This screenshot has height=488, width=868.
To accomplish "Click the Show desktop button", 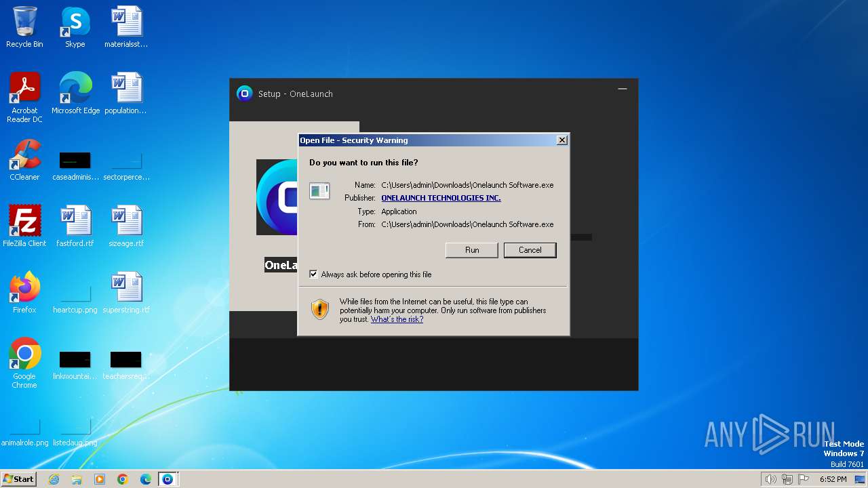I will 861,479.
